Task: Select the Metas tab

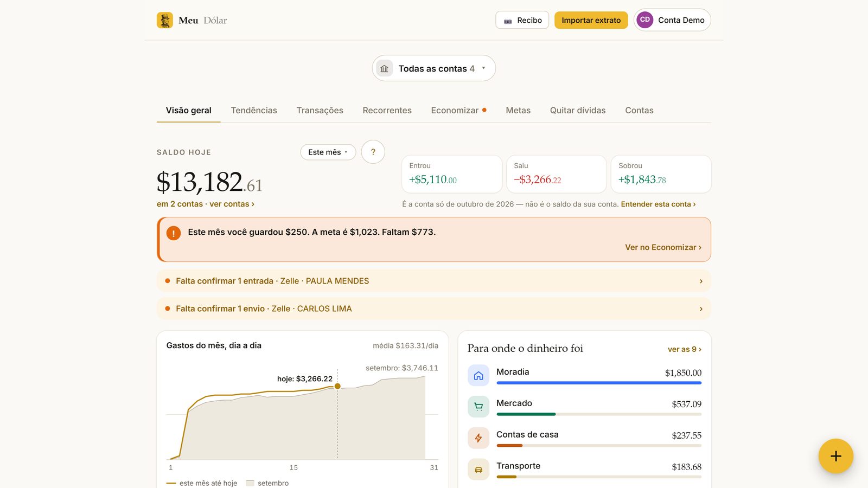Action: 518,110
